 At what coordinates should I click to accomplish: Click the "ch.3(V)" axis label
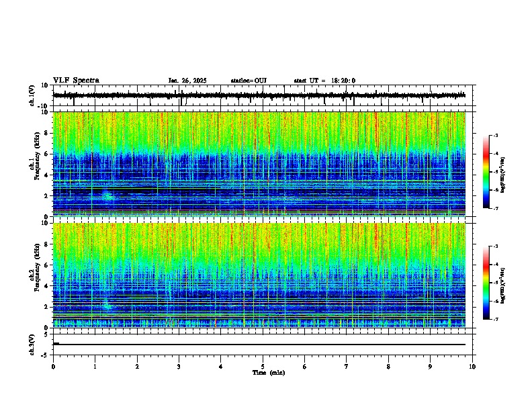(32, 345)
